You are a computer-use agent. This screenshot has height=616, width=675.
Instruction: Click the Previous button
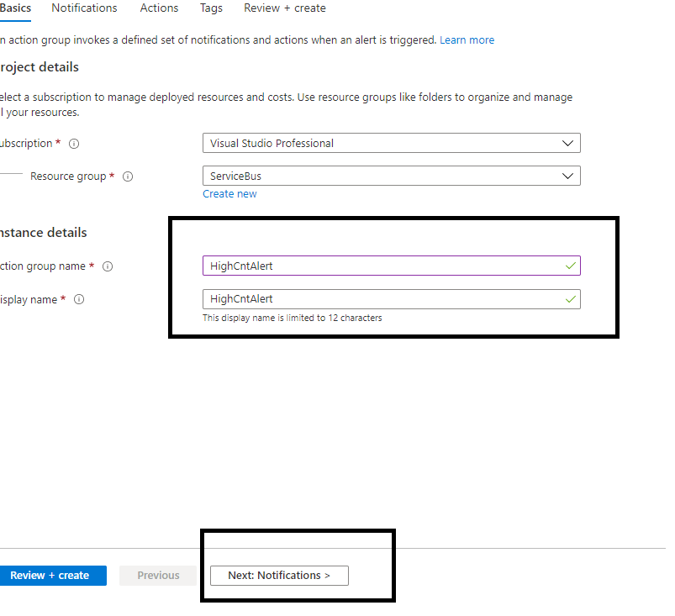tap(158, 576)
